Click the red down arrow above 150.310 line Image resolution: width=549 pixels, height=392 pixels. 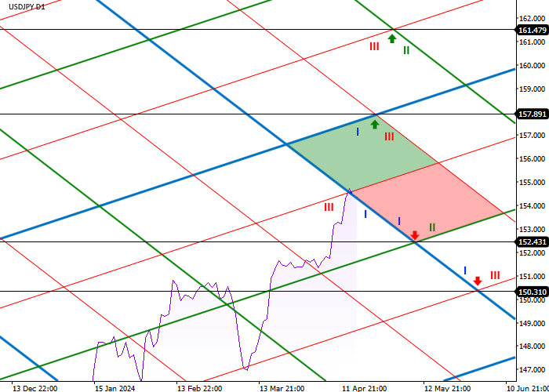click(477, 281)
